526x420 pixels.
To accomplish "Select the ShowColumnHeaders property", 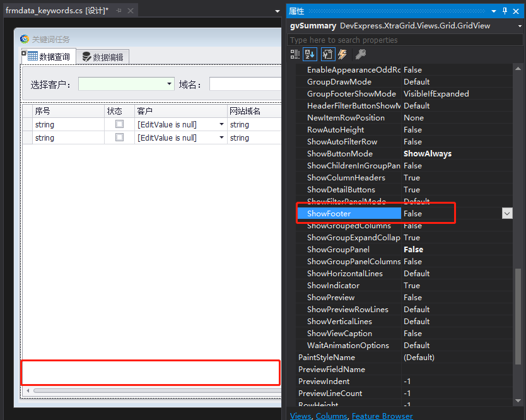I will coord(346,177).
